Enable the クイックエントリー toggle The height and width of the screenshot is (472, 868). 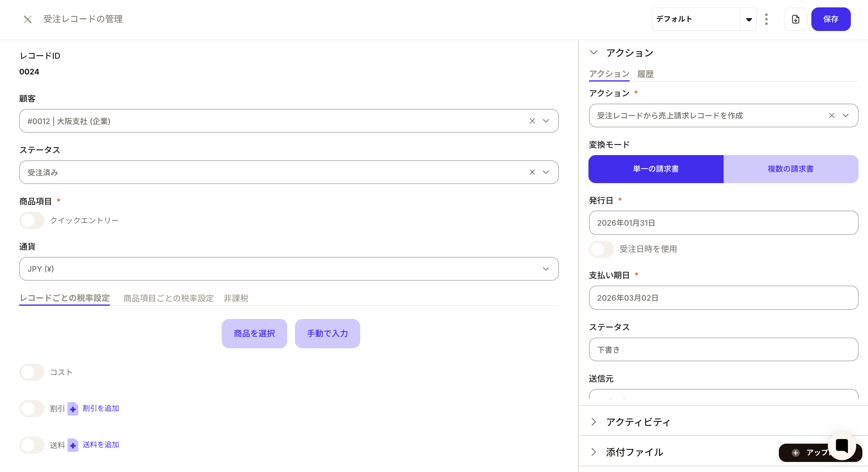pos(32,220)
